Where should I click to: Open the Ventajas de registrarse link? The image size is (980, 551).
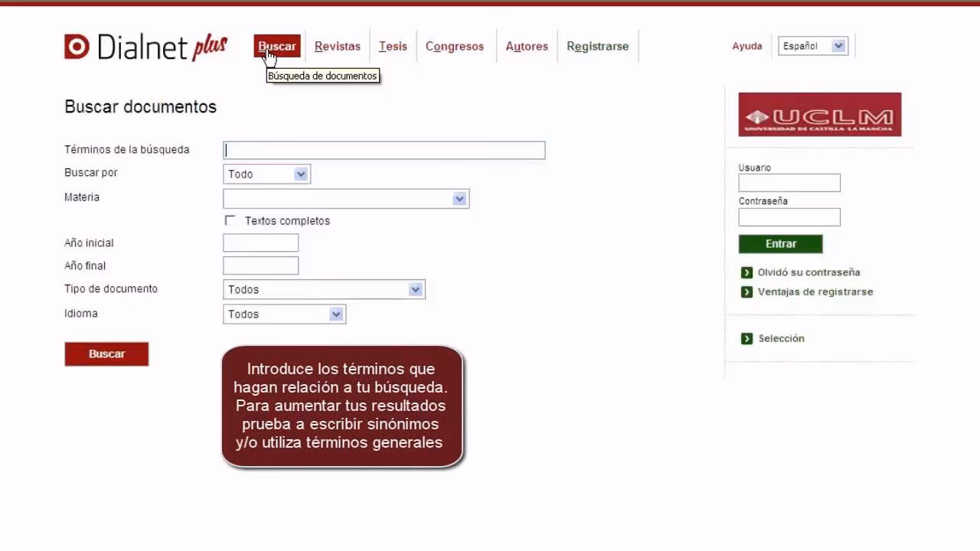point(815,292)
